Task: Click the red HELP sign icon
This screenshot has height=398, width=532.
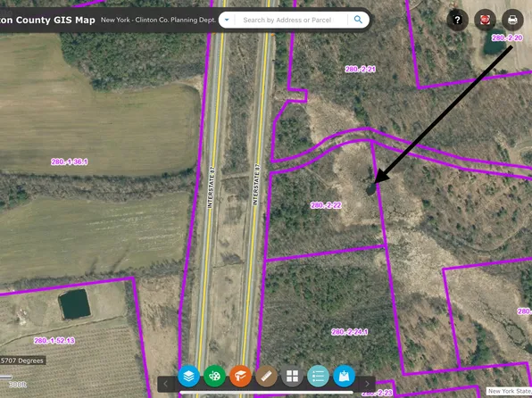Action: [485, 20]
